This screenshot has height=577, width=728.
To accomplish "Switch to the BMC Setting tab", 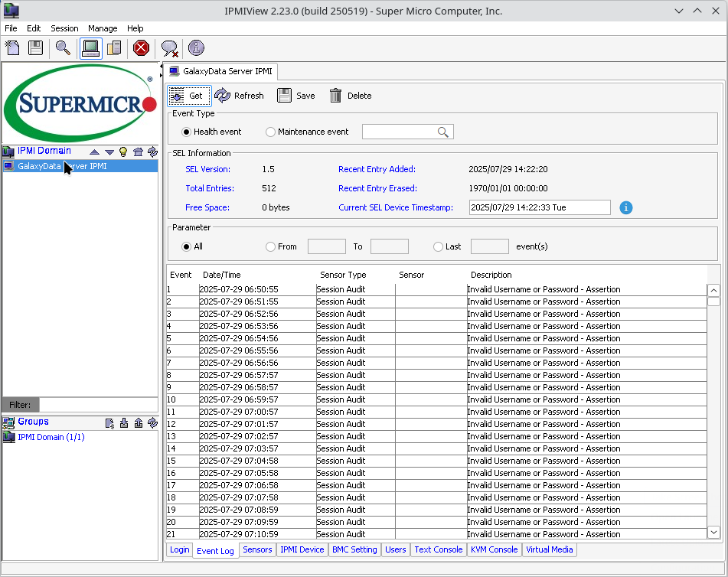I will coord(354,549).
